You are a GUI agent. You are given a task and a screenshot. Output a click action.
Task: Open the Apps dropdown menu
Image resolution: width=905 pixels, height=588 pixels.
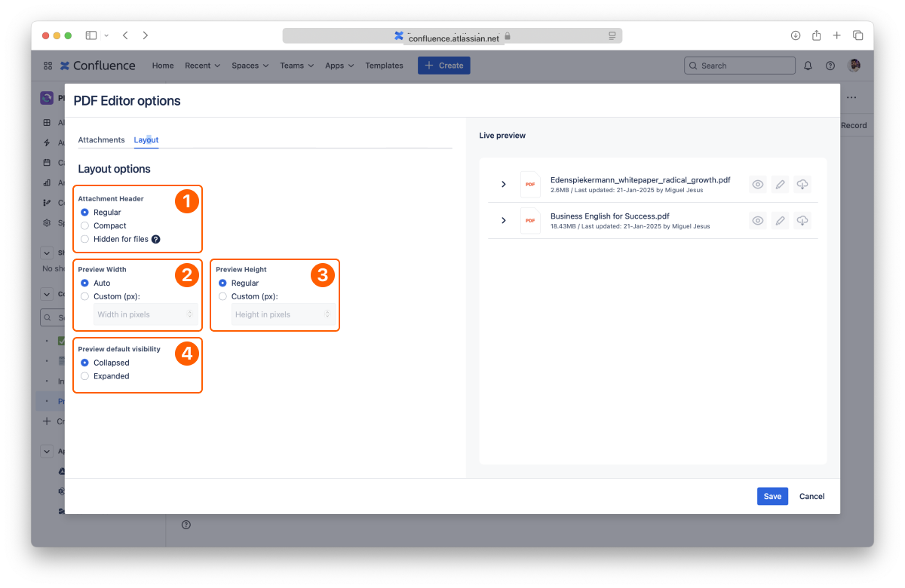click(339, 66)
